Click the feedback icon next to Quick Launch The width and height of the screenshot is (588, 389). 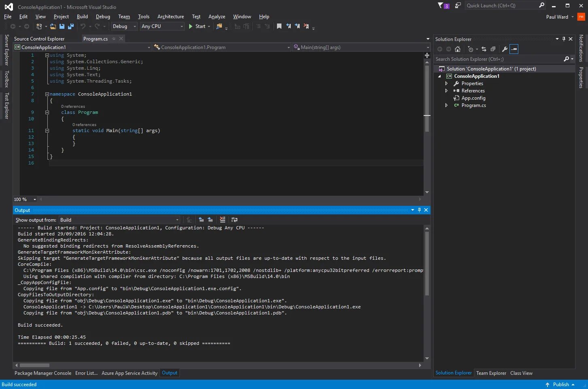click(x=458, y=6)
